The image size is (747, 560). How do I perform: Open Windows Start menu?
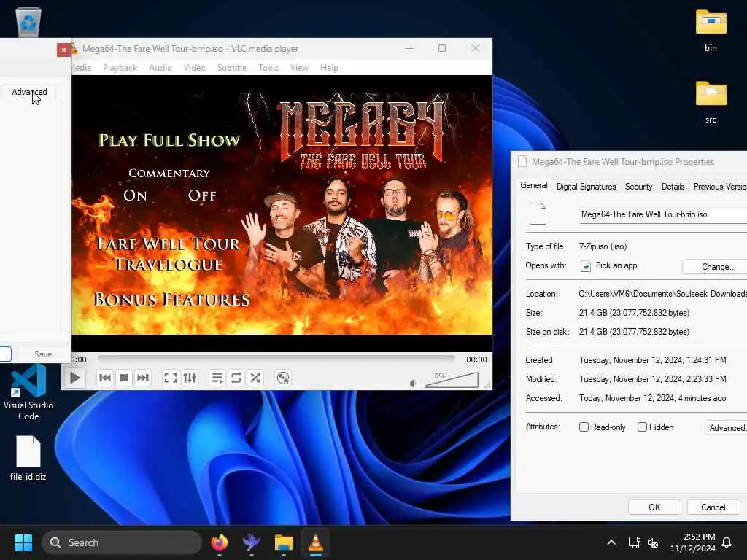(x=23, y=542)
